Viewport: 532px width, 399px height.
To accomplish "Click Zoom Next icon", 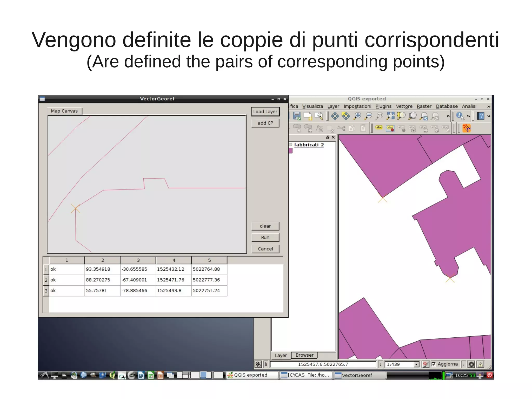I will (x=435, y=116).
